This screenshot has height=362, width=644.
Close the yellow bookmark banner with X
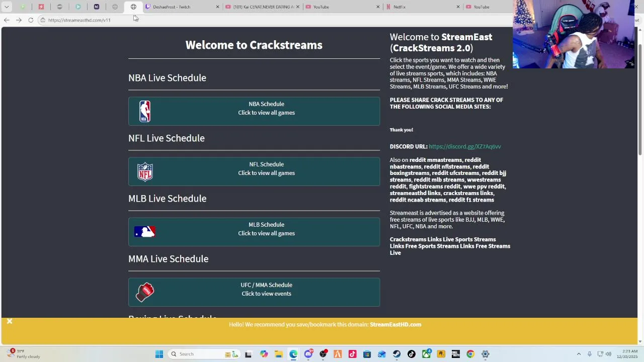9,321
